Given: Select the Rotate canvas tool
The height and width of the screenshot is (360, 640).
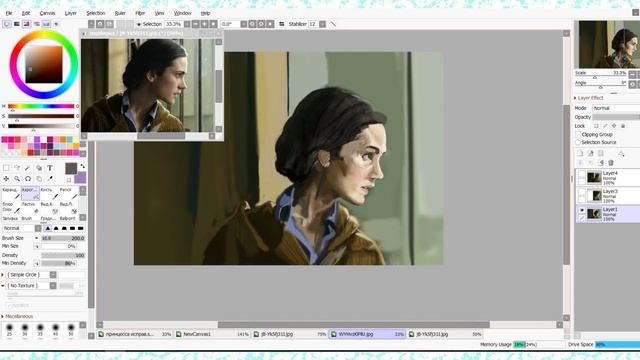Looking at the screenshot, I should click(28, 179).
